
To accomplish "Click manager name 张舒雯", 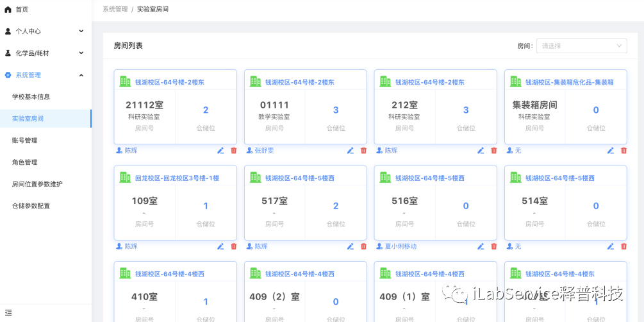I will point(264,151).
